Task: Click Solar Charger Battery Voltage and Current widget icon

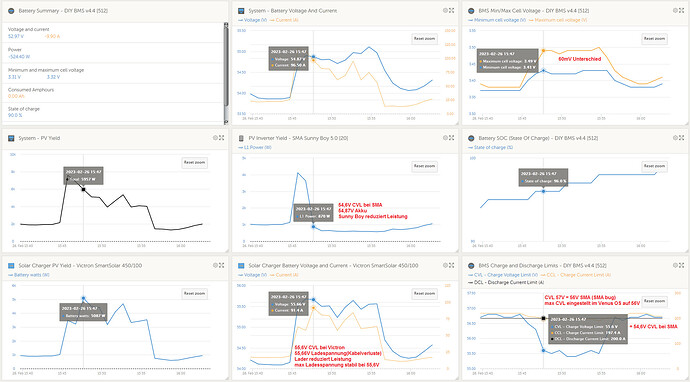Action: (241, 266)
